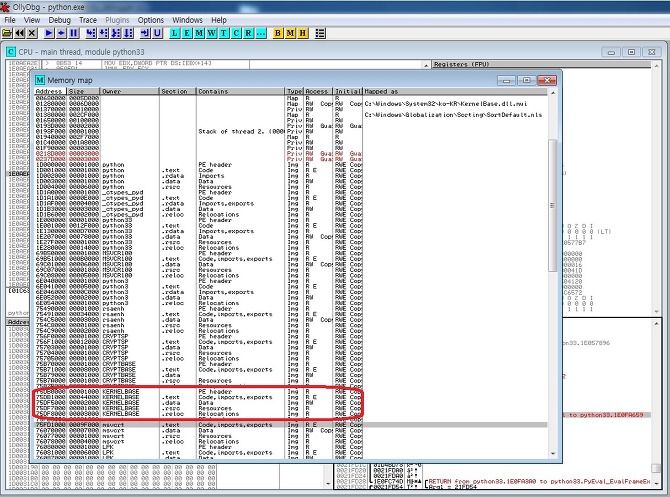Click the Options list icon in toolbar
Viewport: 670px width, 497px height.
coord(320,33)
